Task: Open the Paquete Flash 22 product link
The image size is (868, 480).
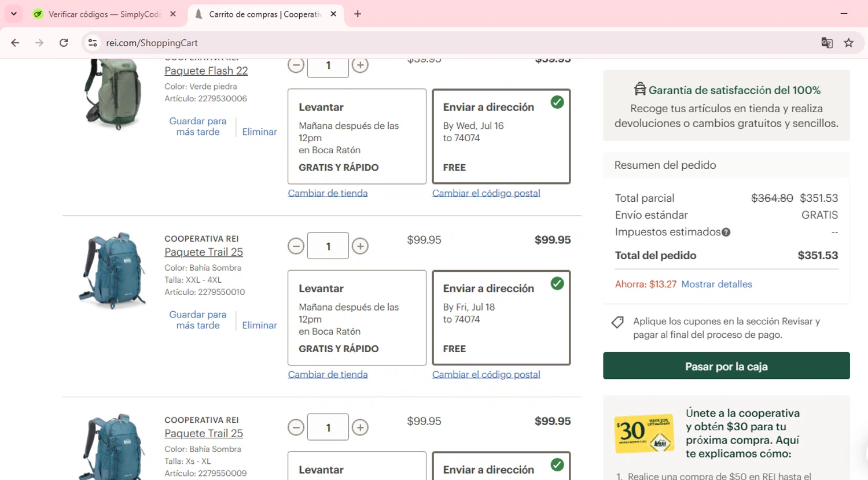Action: [206, 71]
